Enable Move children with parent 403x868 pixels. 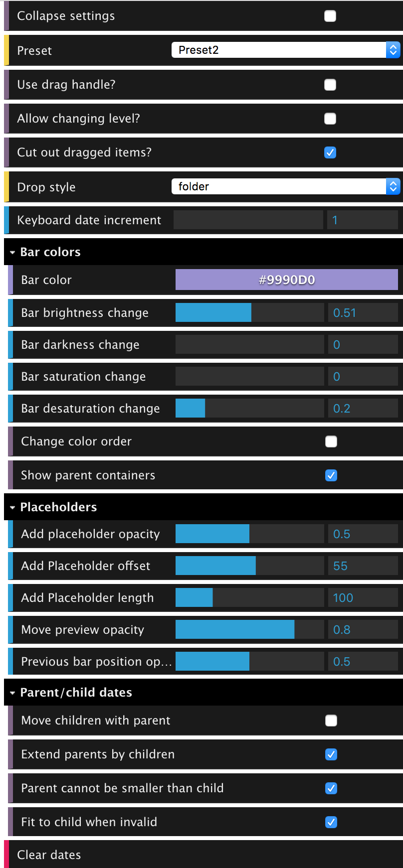[331, 720]
